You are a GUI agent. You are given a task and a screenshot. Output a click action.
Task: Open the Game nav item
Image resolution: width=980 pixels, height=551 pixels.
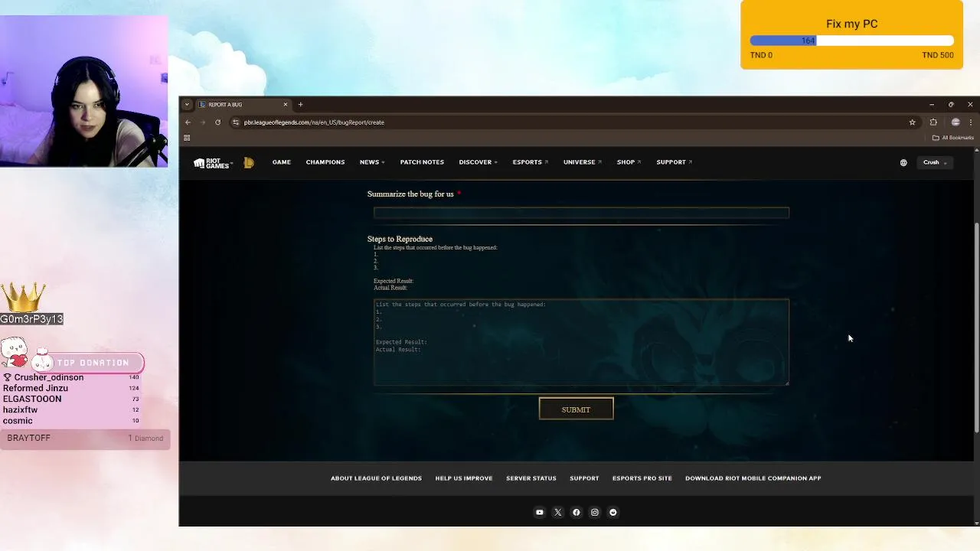point(282,162)
